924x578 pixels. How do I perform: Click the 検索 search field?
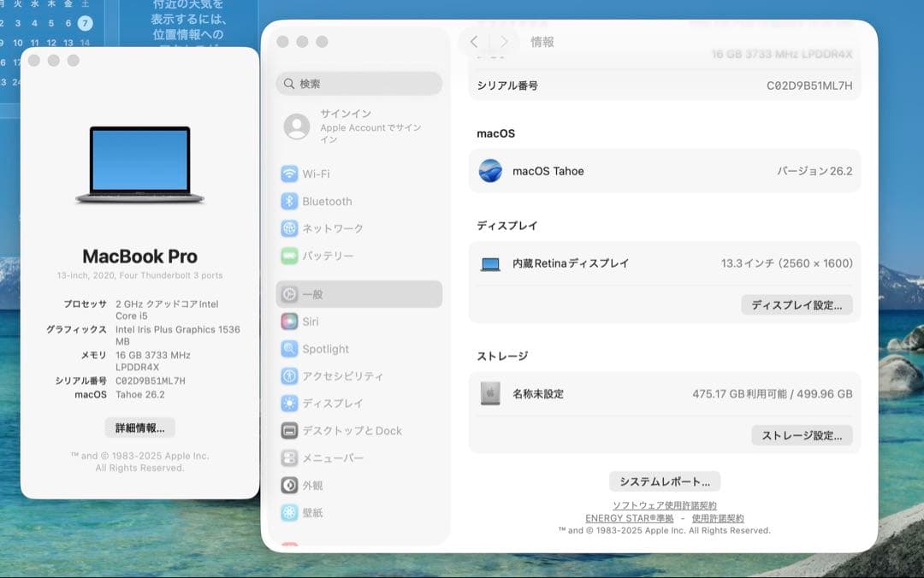tap(358, 85)
